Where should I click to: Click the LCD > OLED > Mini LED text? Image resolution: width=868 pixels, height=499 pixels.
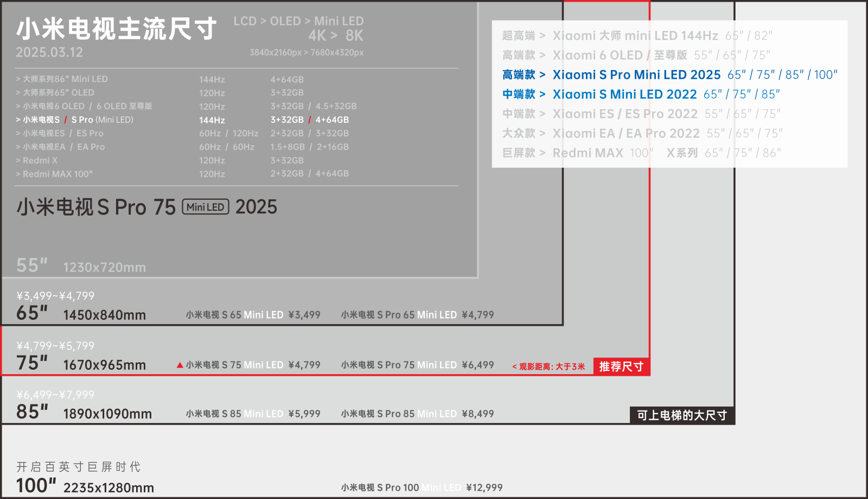click(x=298, y=21)
